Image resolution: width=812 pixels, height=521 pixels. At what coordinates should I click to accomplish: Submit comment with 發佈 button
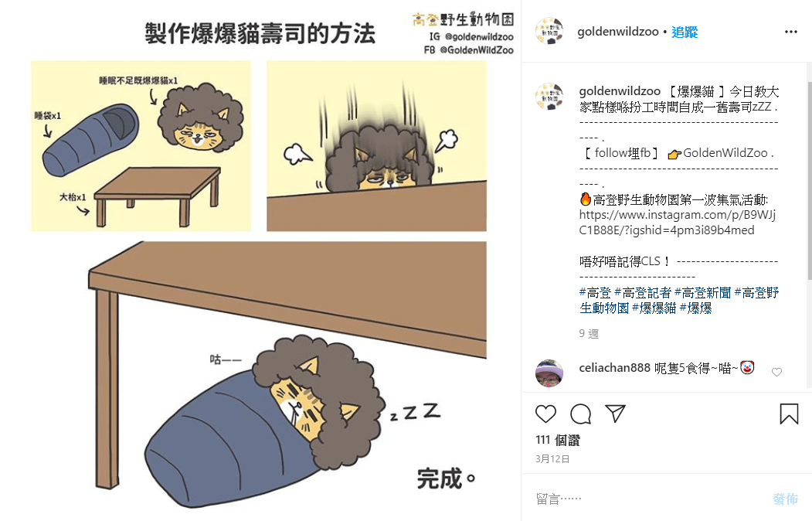[x=785, y=499]
